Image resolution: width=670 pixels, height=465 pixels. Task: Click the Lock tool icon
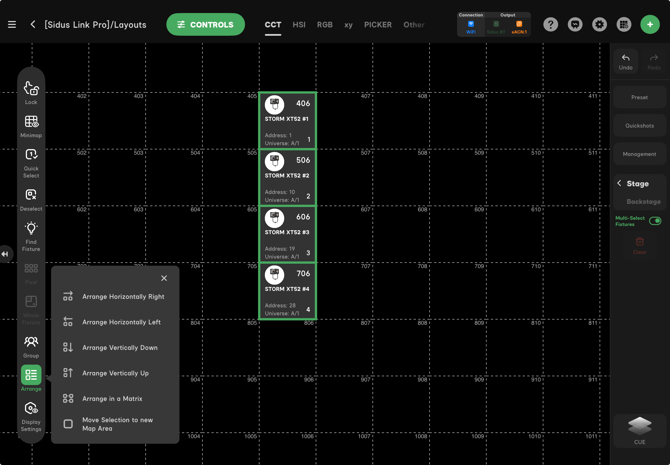[x=31, y=91]
